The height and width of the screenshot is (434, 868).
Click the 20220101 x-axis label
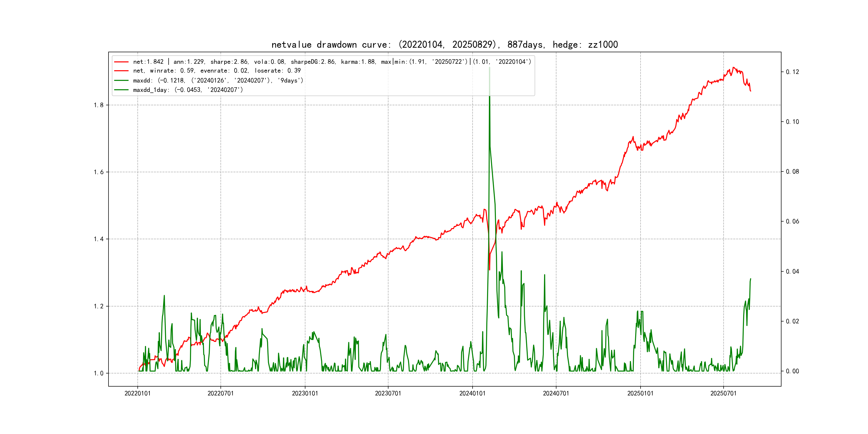point(137,394)
